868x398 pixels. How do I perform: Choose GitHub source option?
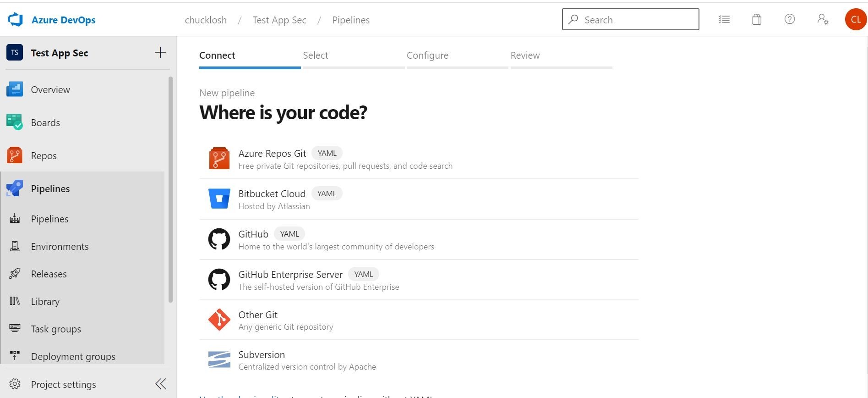point(419,239)
